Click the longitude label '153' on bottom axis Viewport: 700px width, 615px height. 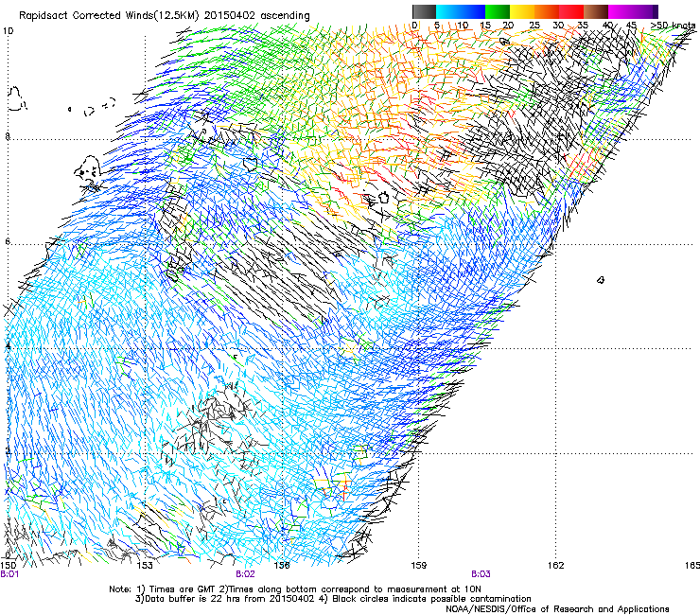[145, 565]
